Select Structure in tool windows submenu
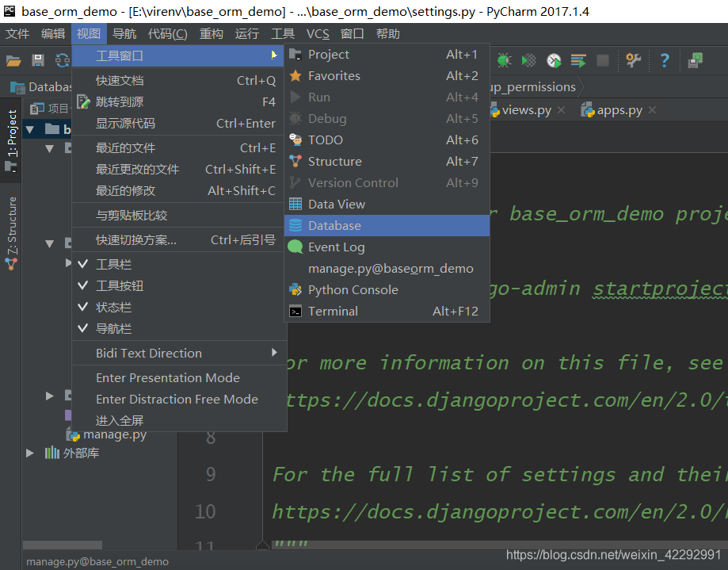The image size is (728, 570). click(x=387, y=161)
